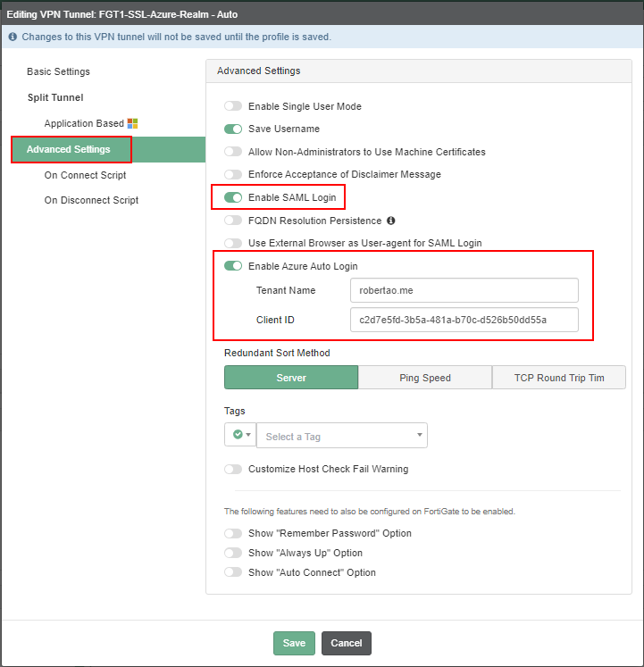Screen dimensions: 644x667
Task: Toggle Enable Single User Mode
Action: [x=233, y=106]
